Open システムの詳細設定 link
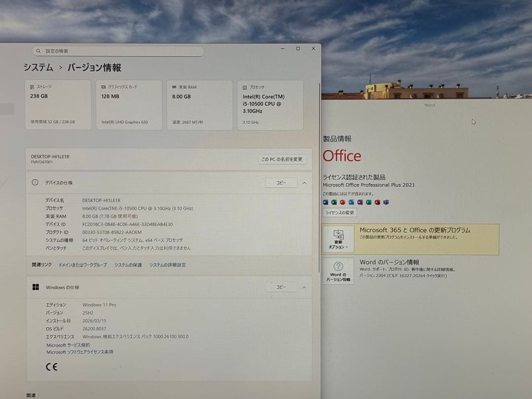This screenshot has height=399, width=532. tap(167, 265)
